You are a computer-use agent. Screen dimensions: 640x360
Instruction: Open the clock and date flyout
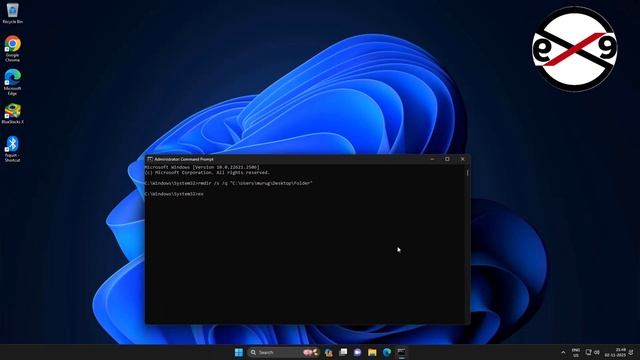(x=615, y=352)
